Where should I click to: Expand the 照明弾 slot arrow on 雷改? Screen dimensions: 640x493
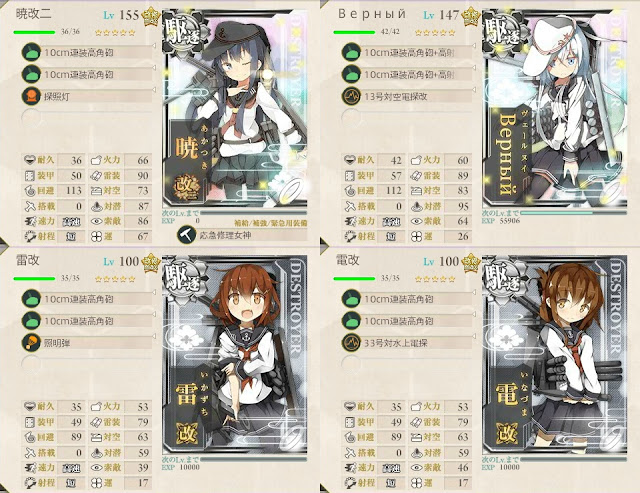point(154,336)
